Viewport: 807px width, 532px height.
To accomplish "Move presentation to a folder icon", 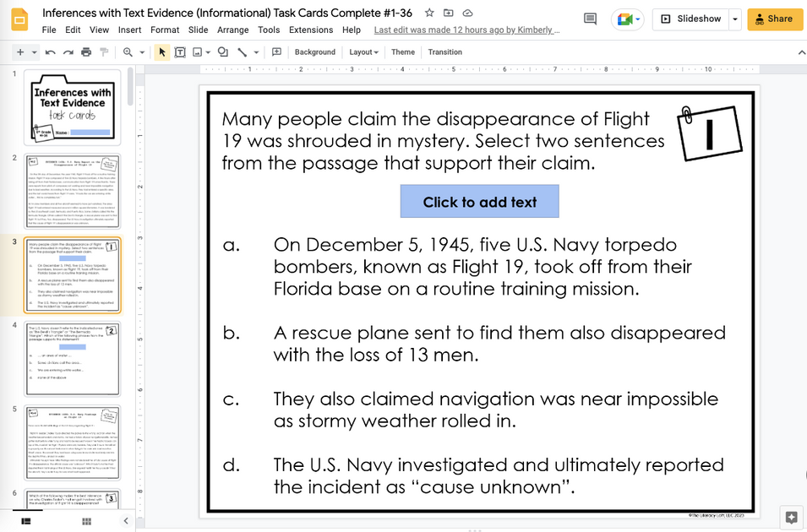I will tap(448, 13).
